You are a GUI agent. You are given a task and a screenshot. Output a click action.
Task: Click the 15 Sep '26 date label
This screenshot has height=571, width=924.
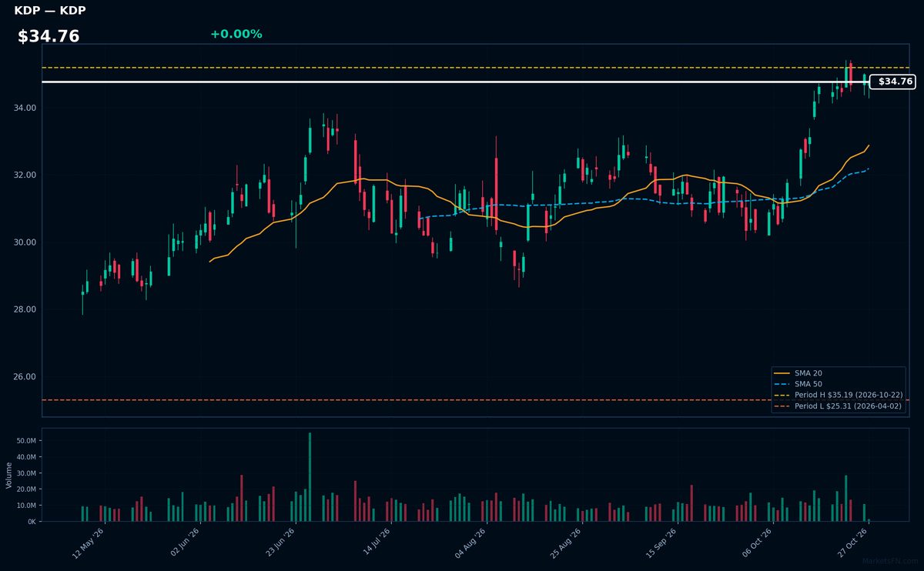point(662,543)
